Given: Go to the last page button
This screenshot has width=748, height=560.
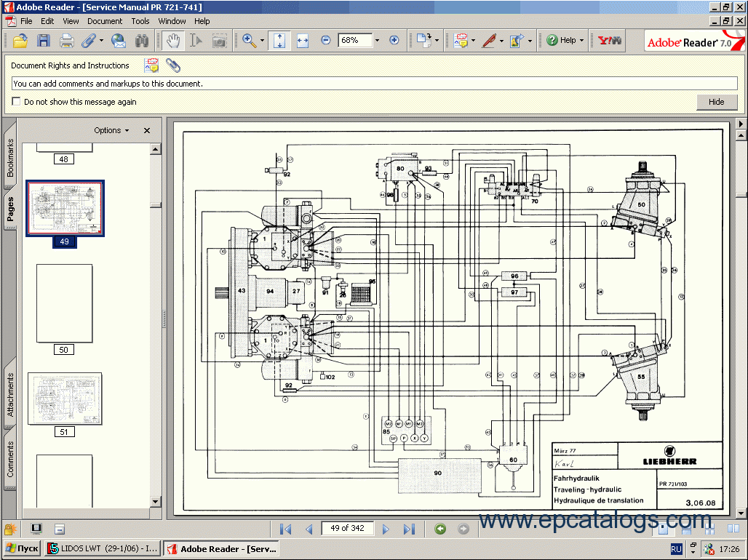Looking at the screenshot, I should pos(409,529).
